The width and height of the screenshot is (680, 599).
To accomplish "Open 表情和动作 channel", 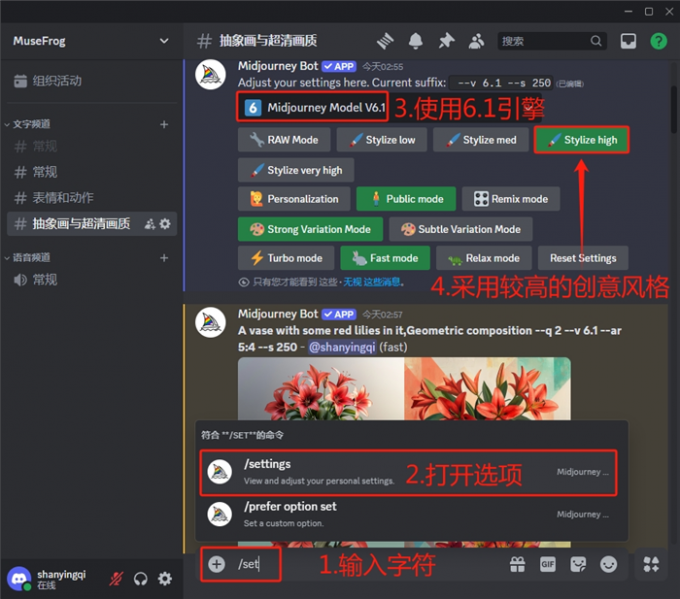I will point(92,198).
